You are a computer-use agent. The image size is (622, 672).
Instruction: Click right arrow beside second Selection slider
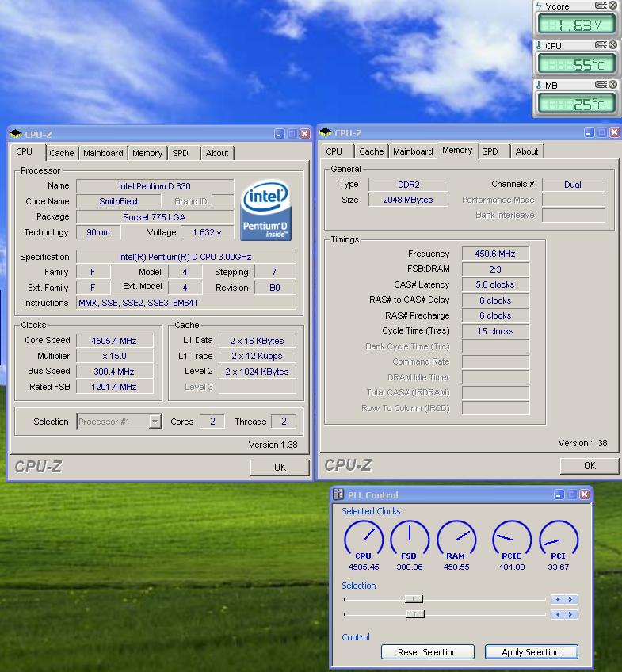570,615
